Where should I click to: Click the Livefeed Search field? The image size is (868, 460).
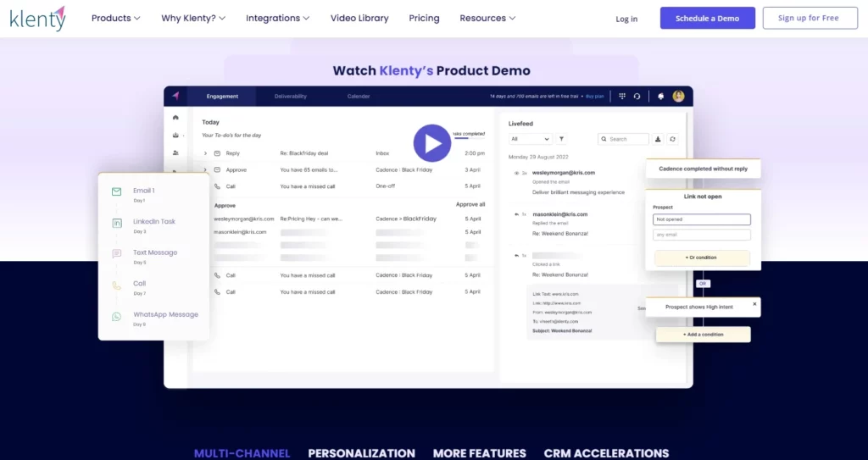(x=623, y=139)
